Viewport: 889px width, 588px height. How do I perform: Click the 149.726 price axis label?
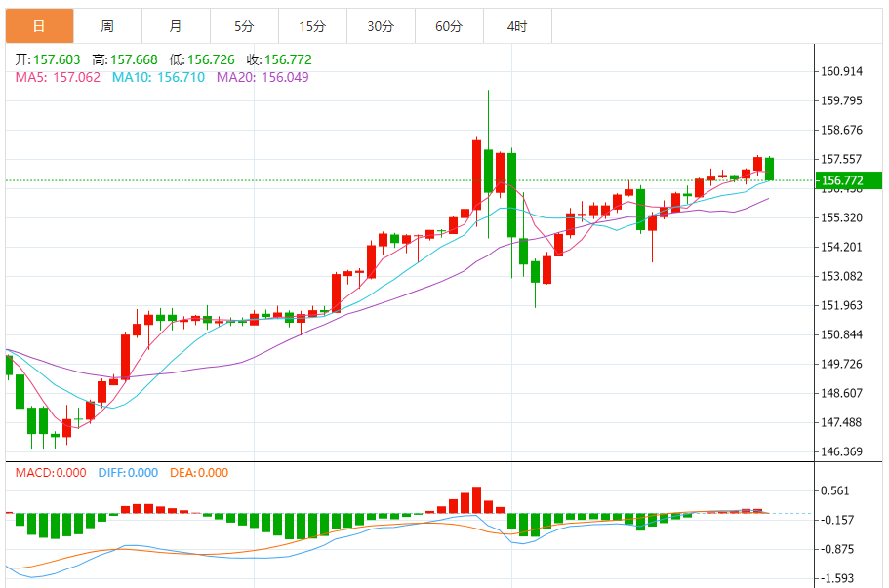coord(842,364)
